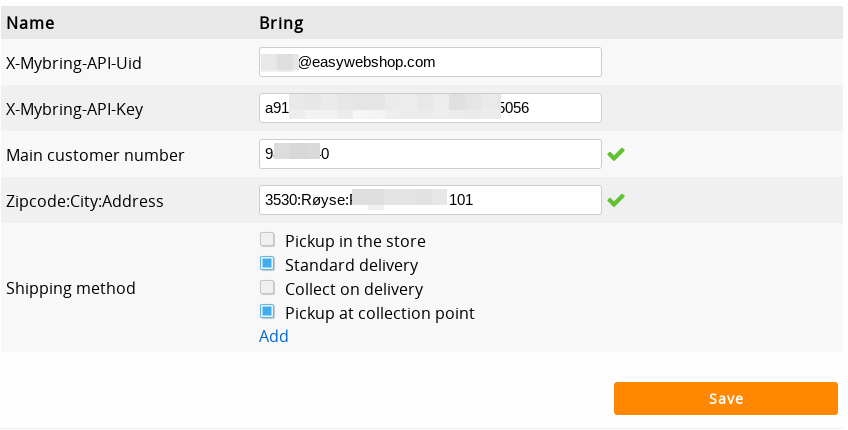
Task: Uncheck the Standard delivery checkbox
Action: tap(267, 263)
